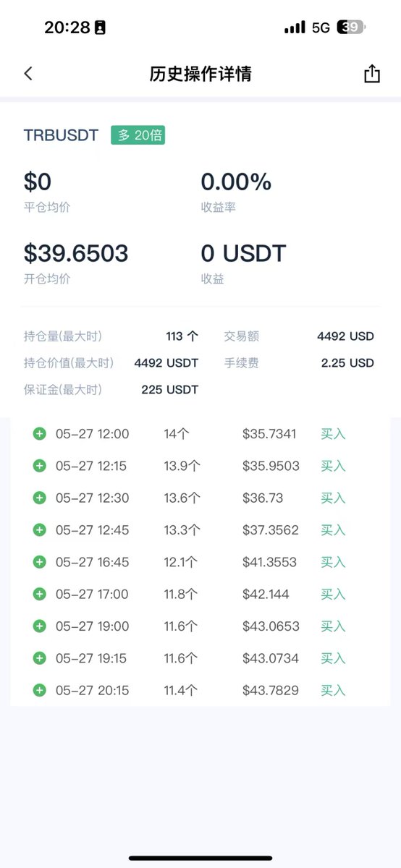The height and width of the screenshot is (868, 401).
Task: Tap the 历史操作详情 page title
Action: [x=200, y=74]
